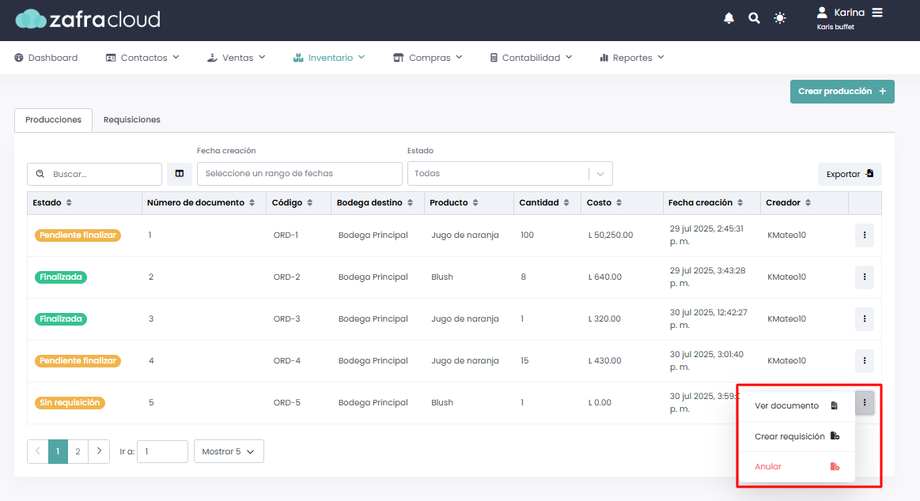
Task: Click the column visibility icon button
Action: point(179,174)
